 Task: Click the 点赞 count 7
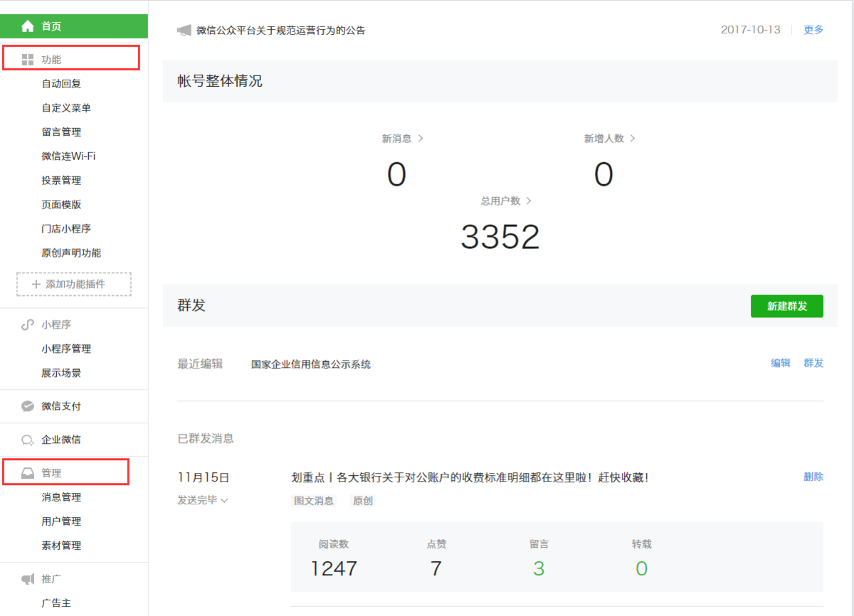(436, 568)
